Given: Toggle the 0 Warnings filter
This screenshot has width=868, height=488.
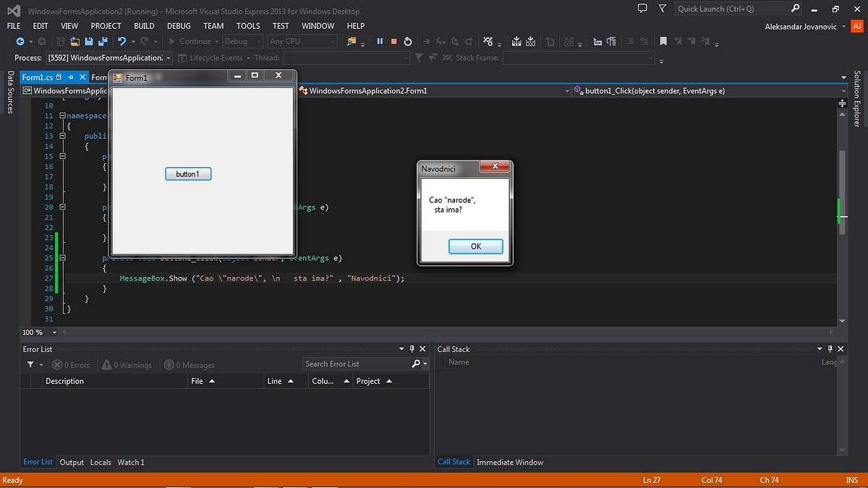Looking at the screenshot, I should (x=127, y=365).
